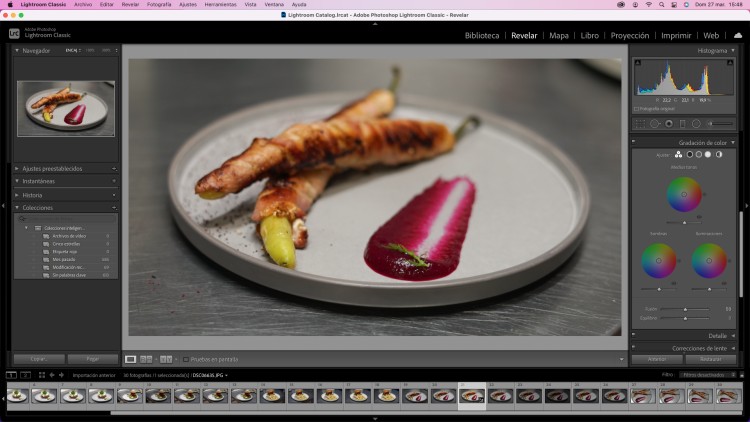Image resolution: width=750 pixels, height=422 pixels.
Task: Switch to Y|Y reference view mode
Action: (165, 359)
